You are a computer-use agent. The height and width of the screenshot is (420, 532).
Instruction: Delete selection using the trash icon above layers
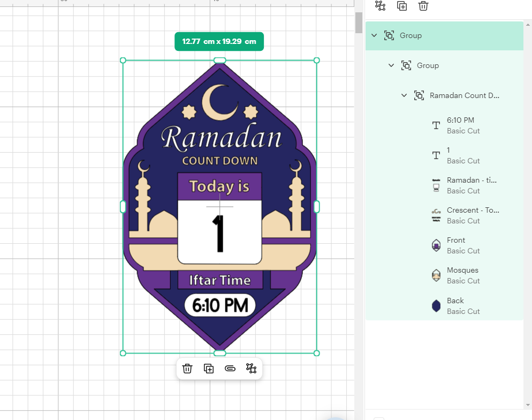423,6
